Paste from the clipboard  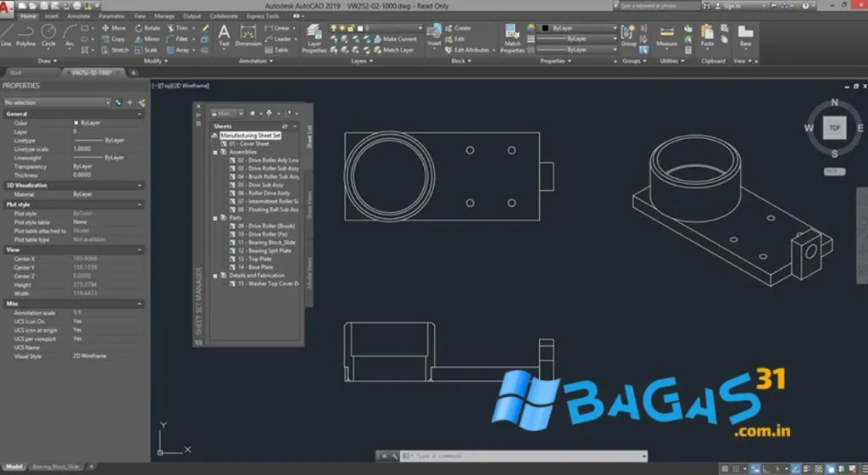707,36
